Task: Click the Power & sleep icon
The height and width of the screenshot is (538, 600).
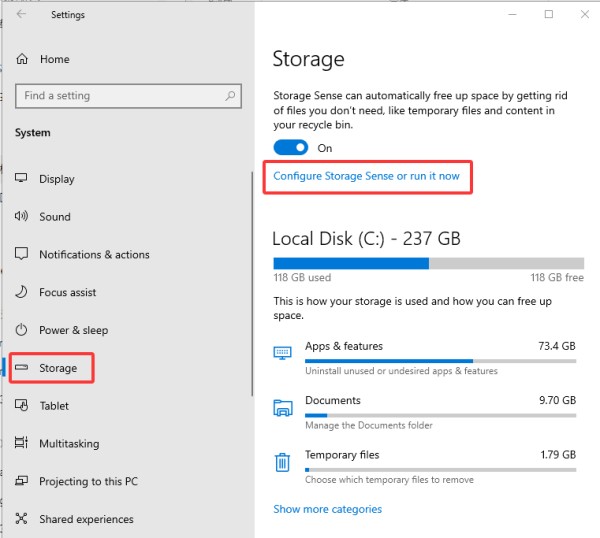Action: tap(21, 330)
